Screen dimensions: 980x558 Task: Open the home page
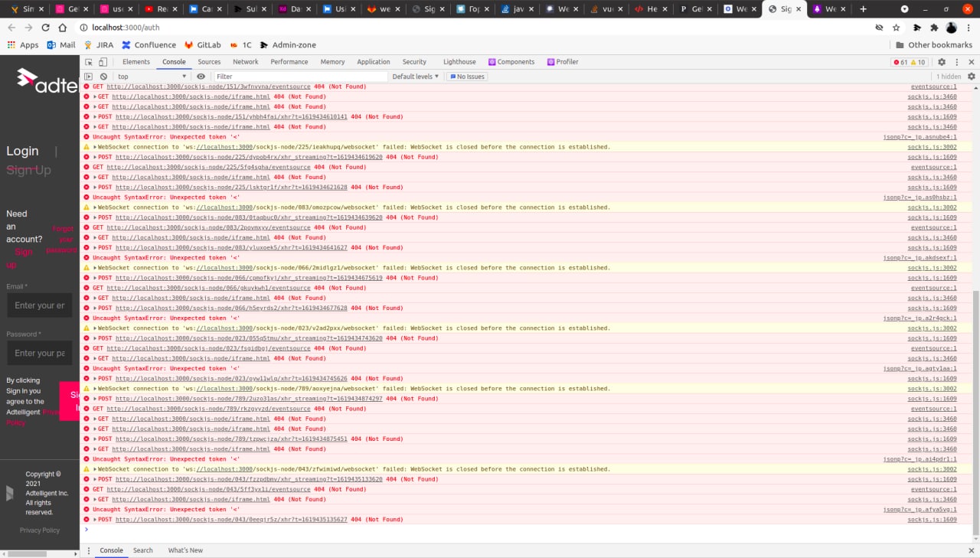pyautogui.click(x=64, y=27)
